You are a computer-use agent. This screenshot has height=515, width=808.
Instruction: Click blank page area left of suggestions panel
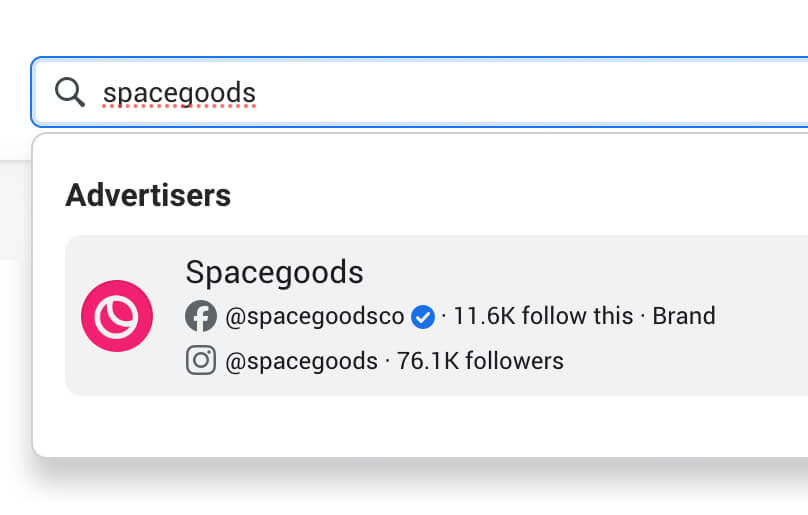14,350
